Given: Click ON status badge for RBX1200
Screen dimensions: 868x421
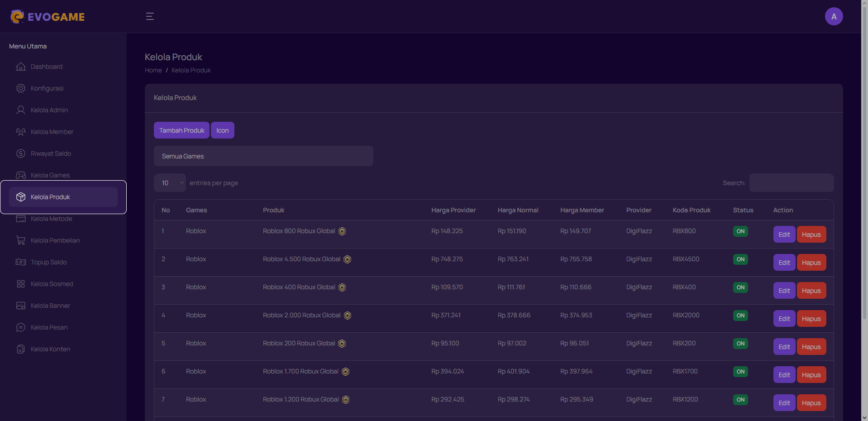Looking at the screenshot, I should (740, 400).
